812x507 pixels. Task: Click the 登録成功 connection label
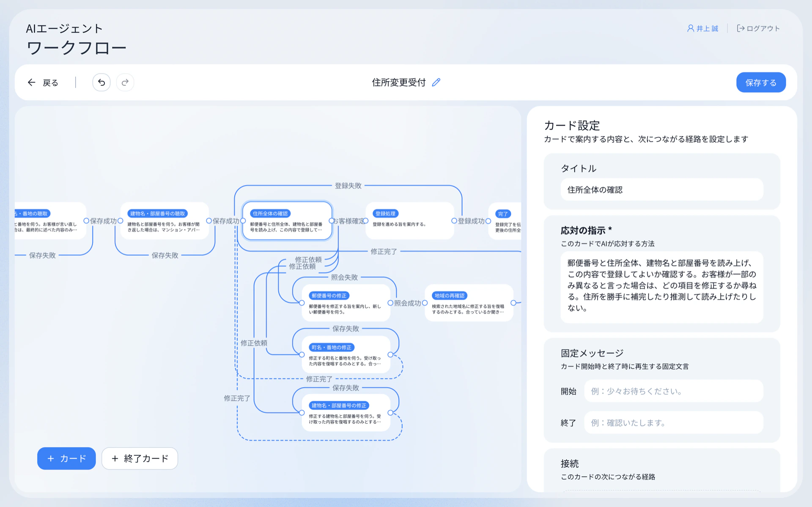click(x=471, y=221)
